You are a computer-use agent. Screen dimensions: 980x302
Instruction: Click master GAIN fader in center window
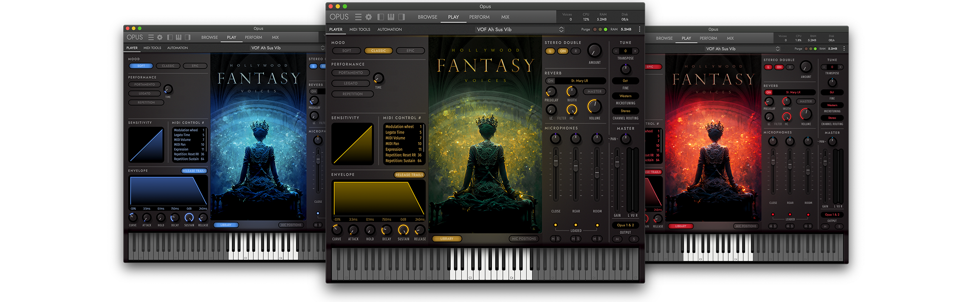617,162
